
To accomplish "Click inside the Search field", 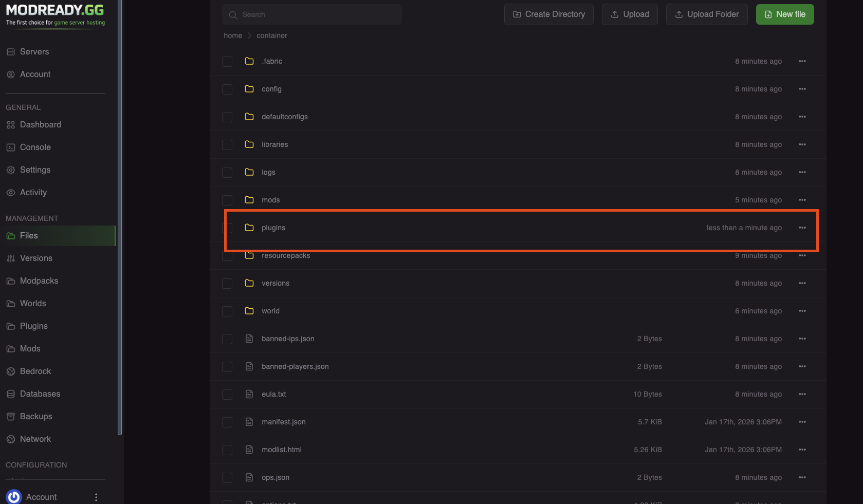I will [x=312, y=14].
